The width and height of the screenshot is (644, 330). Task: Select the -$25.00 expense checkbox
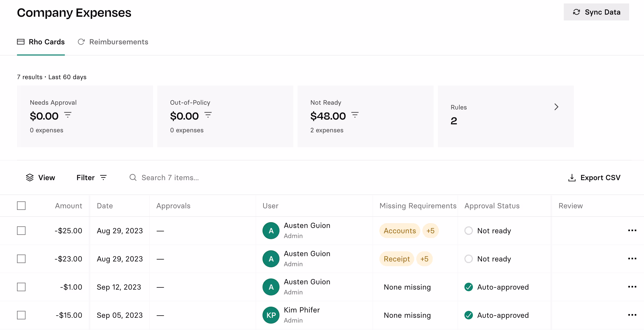21,231
